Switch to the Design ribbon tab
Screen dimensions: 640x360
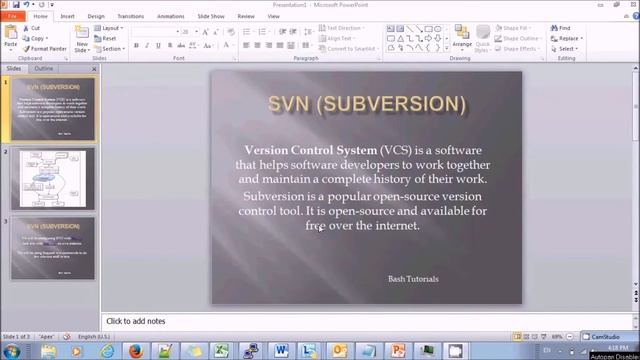[x=96, y=16]
